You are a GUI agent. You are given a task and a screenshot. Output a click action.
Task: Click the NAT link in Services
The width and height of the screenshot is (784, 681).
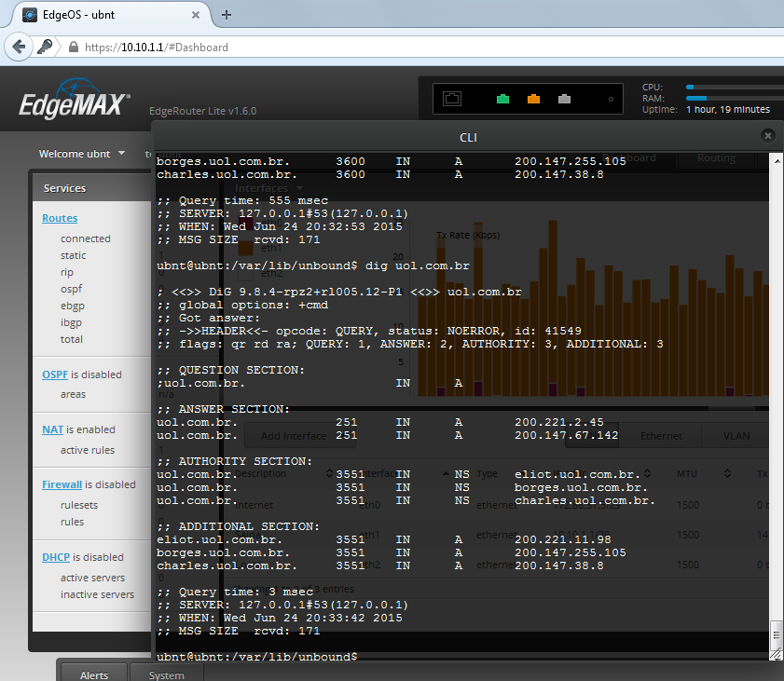click(x=52, y=429)
